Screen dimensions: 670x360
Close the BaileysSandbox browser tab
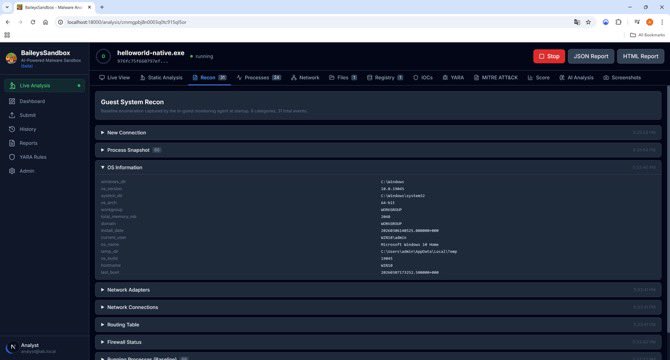(x=89, y=7)
